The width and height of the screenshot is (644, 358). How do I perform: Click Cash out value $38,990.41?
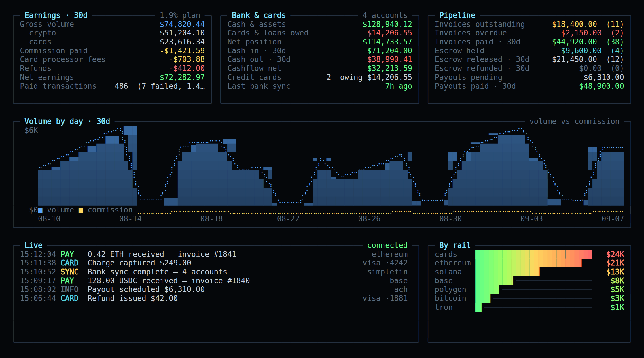(x=390, y=59)
